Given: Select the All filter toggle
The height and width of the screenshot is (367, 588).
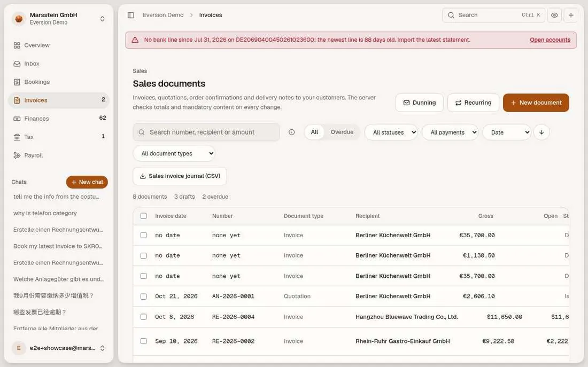Looking at the screenshot, I should point(314,132).
